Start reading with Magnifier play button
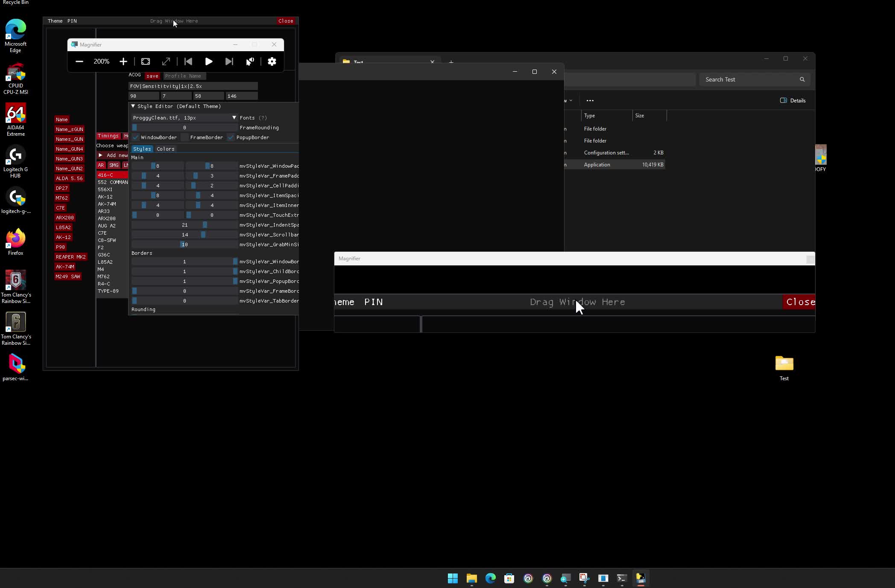 tap(208, 61)
